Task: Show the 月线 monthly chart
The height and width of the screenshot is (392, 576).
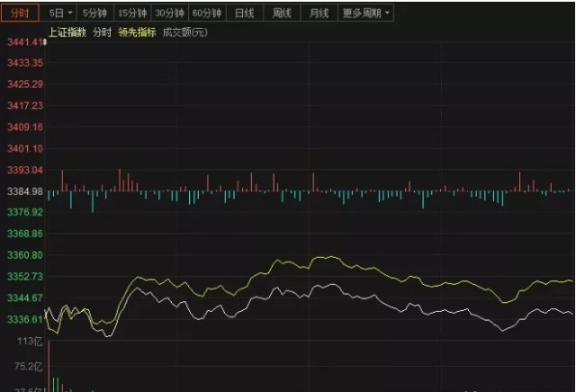Action: [319, 14]
